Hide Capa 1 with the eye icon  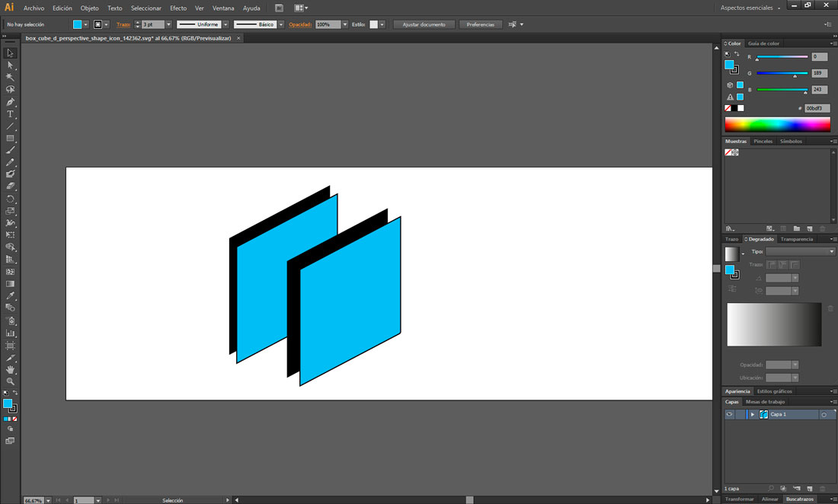729,415
